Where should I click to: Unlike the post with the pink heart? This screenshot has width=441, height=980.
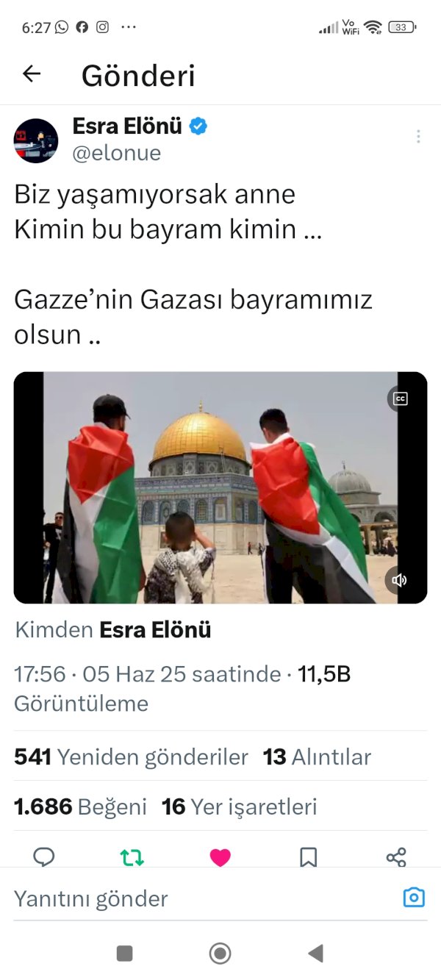coord(220,856)
